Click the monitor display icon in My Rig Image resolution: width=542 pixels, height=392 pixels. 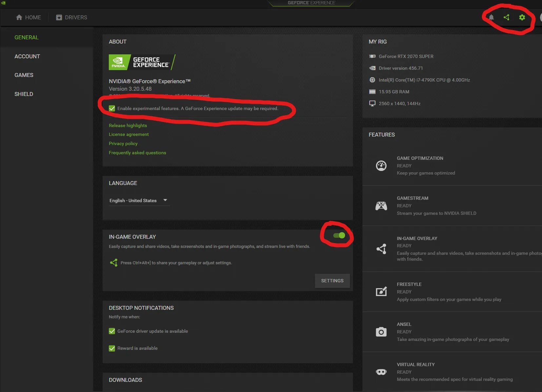click(x=372, y=103)
